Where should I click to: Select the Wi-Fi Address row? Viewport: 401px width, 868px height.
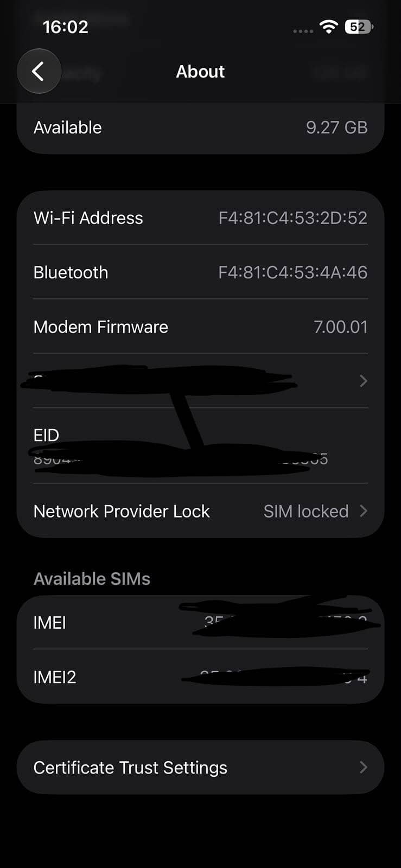(200, 218)
